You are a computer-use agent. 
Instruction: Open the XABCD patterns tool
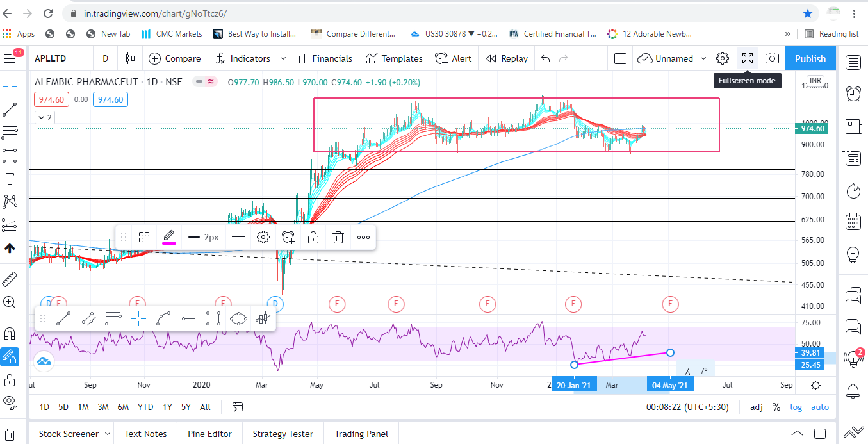pos(10,202)
